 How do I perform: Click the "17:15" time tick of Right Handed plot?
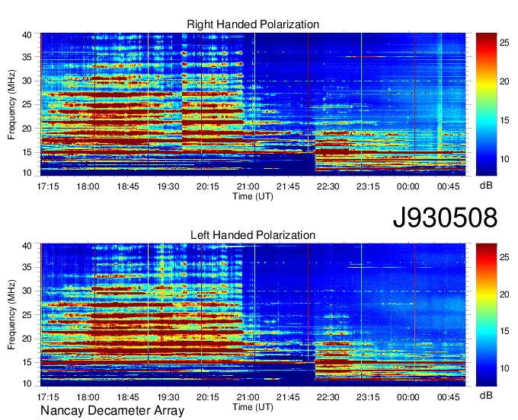(48, 186)
